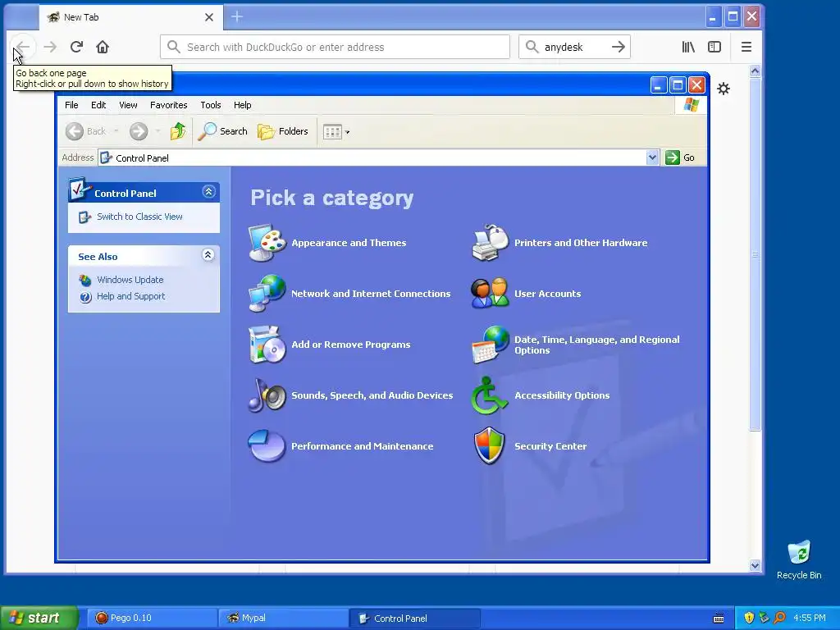Open the File menu
840x630 pixels.
point(71,105)
